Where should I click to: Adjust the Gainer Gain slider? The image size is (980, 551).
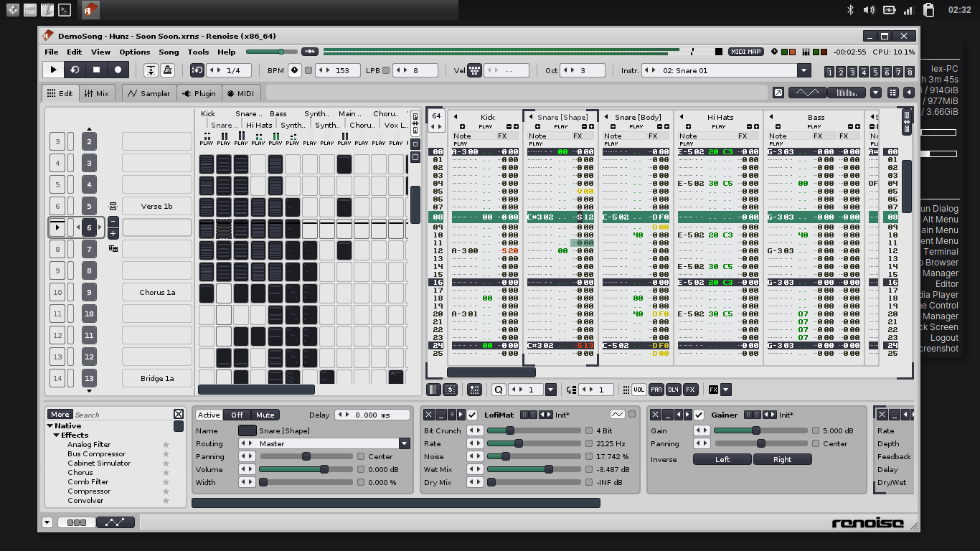pos(761,430)
